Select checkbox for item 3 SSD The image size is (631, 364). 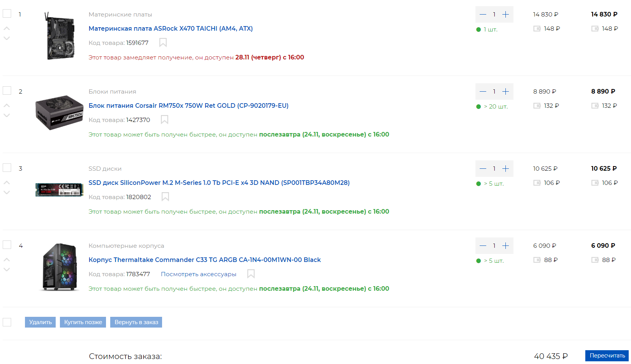[7, 168]
